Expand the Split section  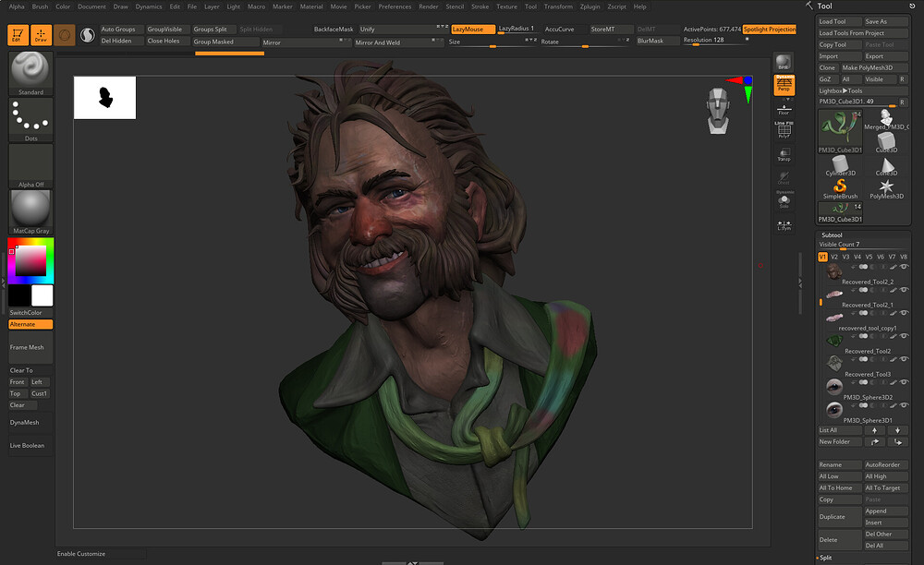(825, 558)
